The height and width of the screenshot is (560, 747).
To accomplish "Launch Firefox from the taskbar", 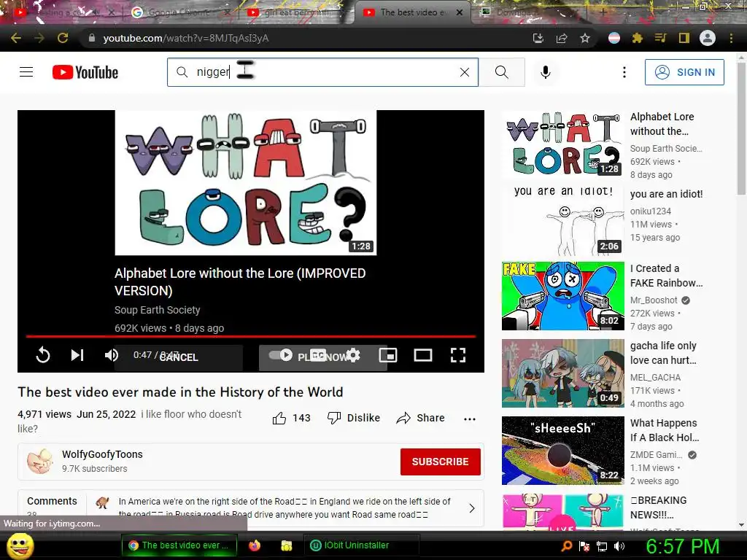I will (255, 545).
